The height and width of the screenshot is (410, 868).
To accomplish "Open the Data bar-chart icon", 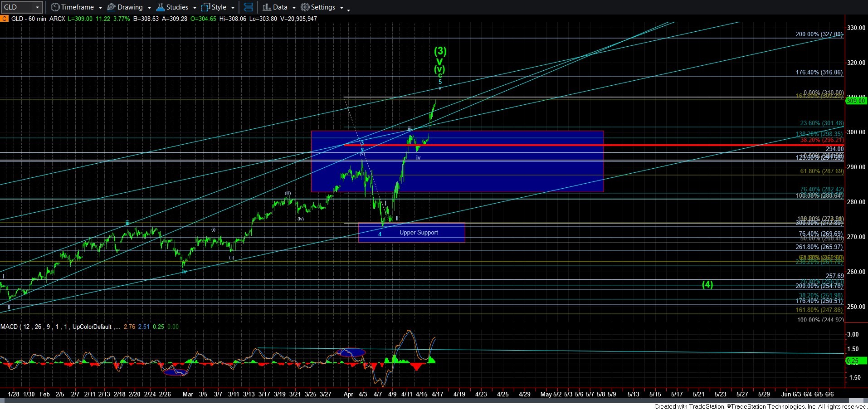I will [x=267, y=7].
